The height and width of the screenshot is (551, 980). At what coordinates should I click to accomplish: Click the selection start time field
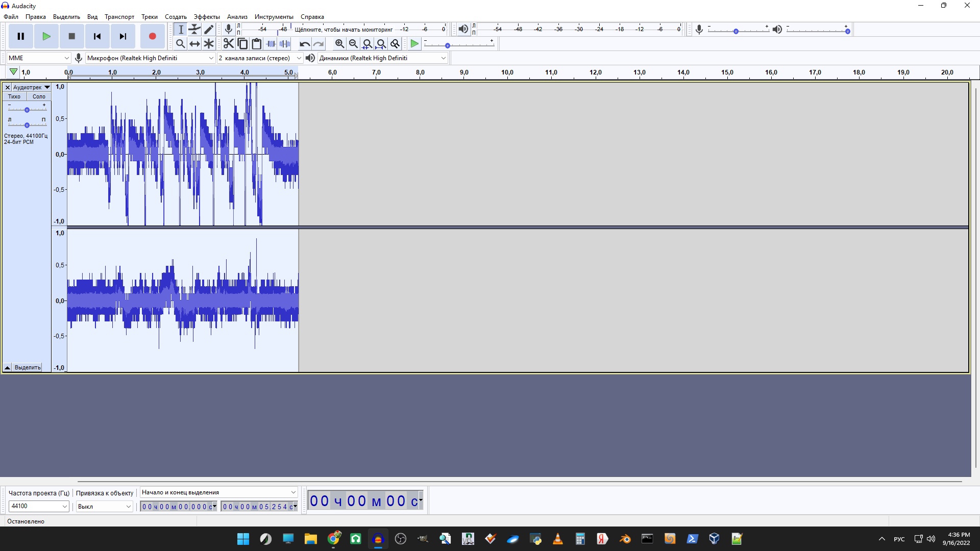[x=178, y=507]
